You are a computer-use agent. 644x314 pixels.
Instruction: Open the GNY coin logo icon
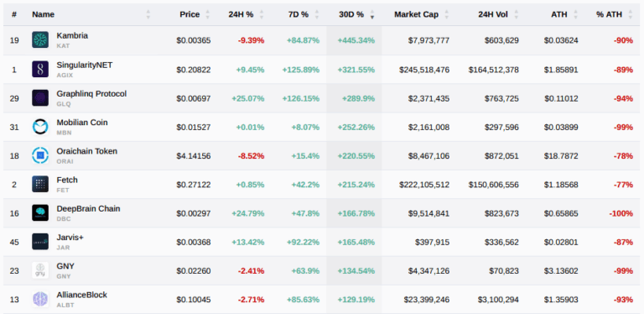point(40,270)
